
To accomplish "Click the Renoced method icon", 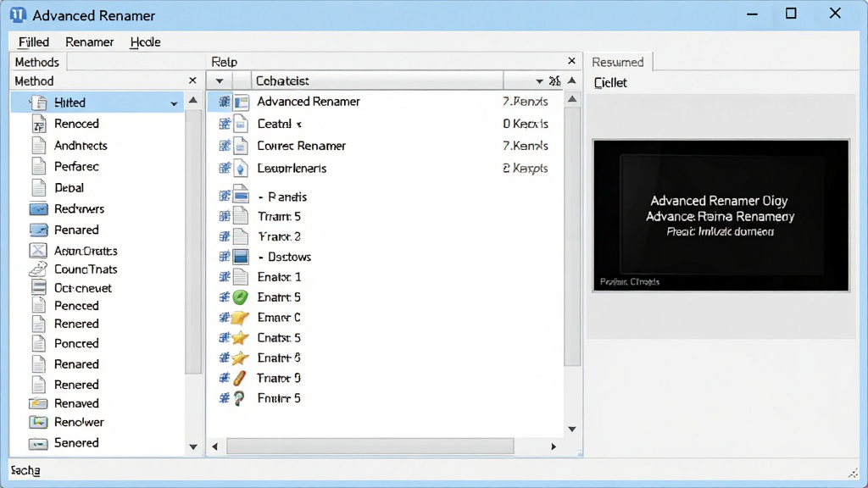I will [39, 124].
